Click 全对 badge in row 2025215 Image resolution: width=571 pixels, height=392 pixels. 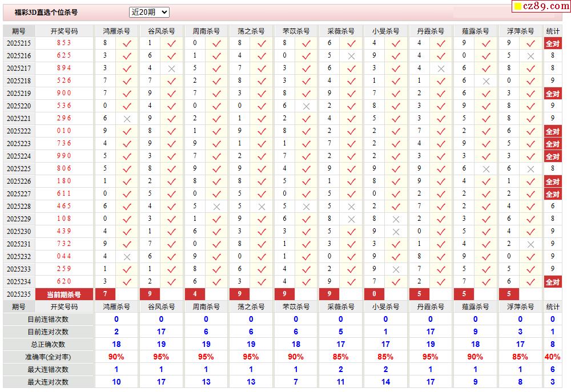(x=553, y=44)
